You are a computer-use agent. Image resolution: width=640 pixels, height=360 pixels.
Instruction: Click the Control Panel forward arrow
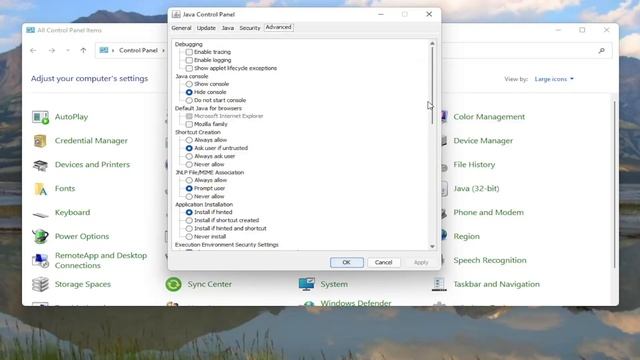(x=51, y=51)
